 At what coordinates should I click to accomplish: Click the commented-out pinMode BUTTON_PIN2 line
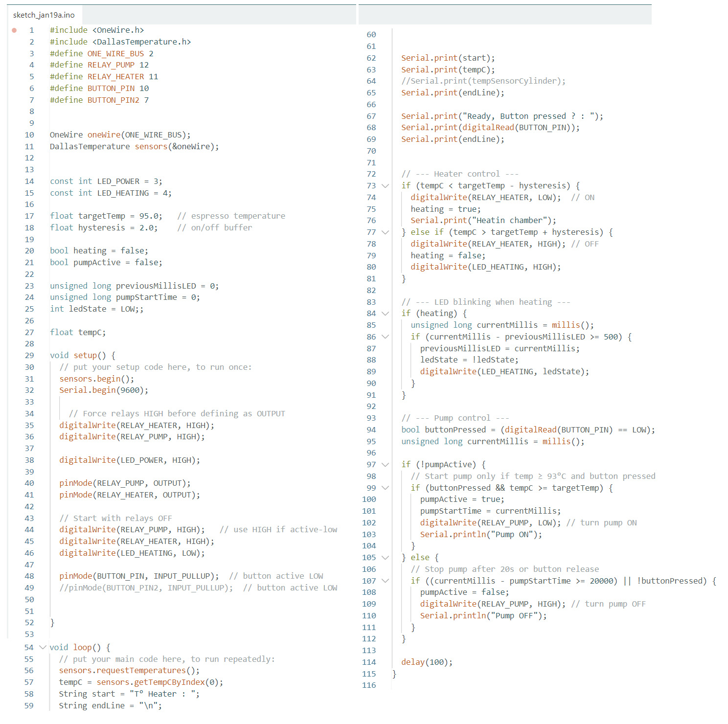[x=146, y=588]
